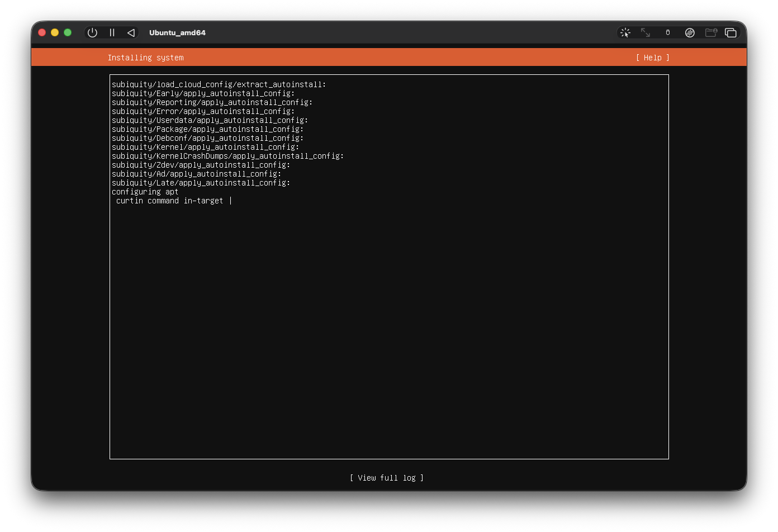Click the resize display arrows icon
This screenshot has width=778, height=532.
(x=646, y=32)
